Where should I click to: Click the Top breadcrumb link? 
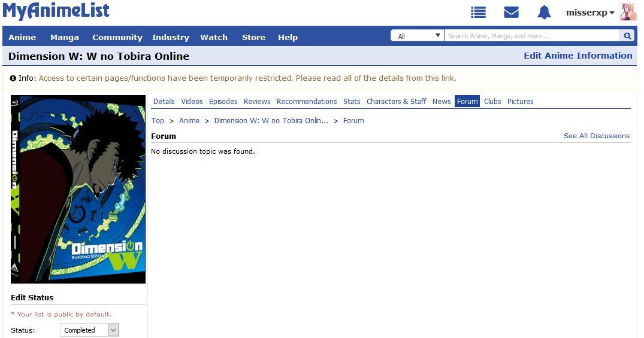coord(158,121)
